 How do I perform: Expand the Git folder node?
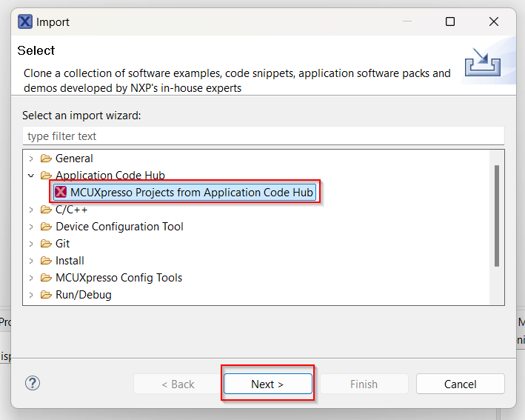(31, 244)
